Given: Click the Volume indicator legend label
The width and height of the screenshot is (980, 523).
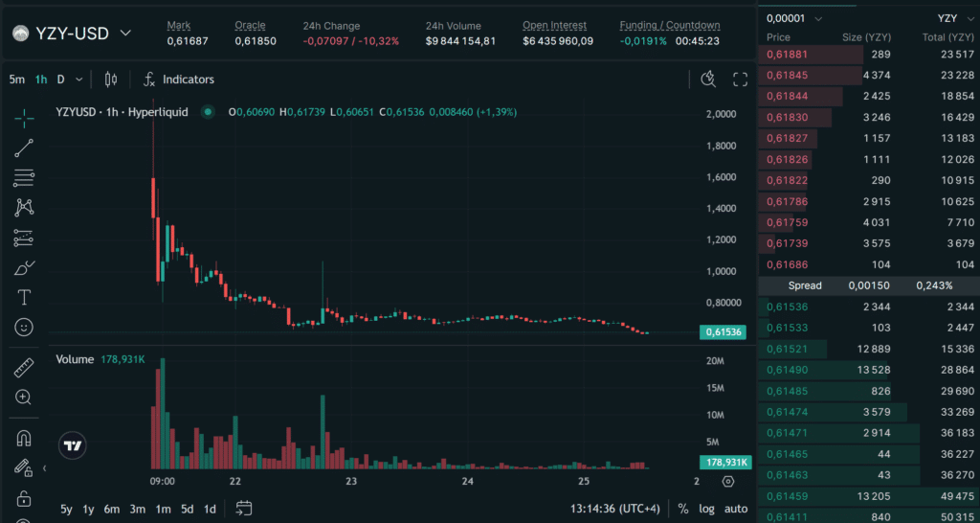Looking at the screenshot, I should coord(75,360).
